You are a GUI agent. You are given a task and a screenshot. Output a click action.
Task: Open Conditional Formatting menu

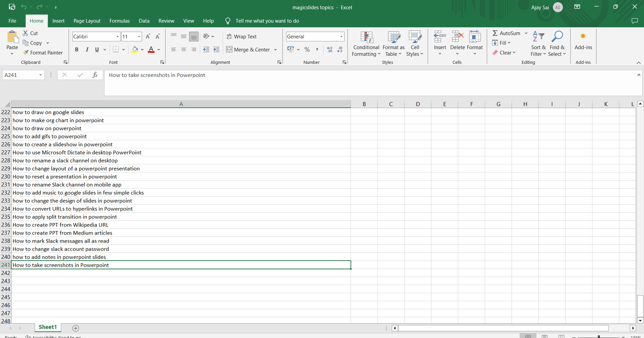pyautogui.click(x=366, y=44)
